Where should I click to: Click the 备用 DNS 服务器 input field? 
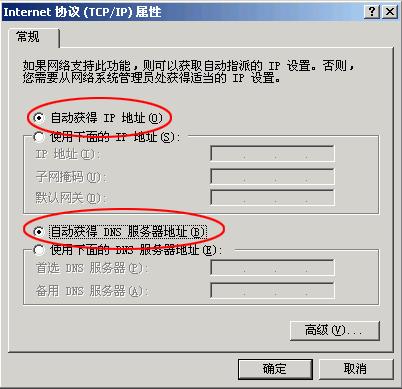tap(272, 291)
